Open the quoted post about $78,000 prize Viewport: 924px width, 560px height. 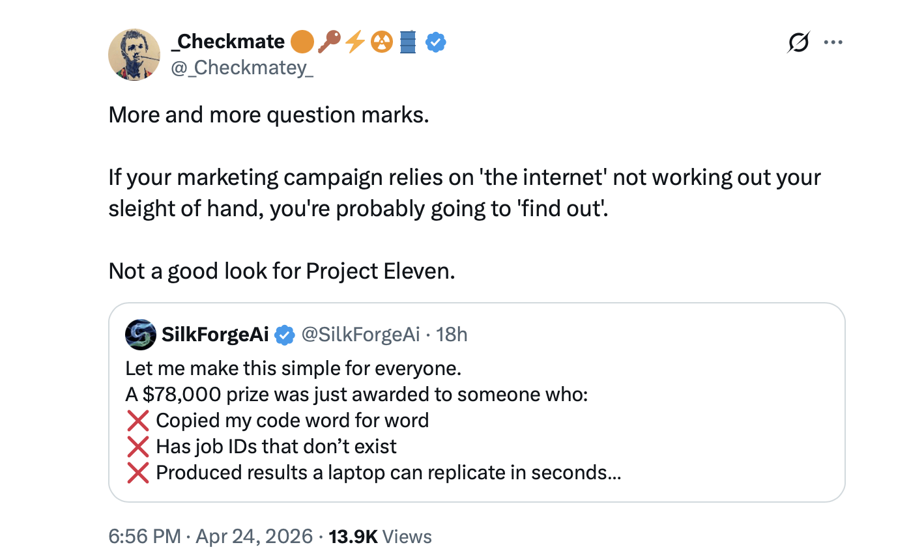tap(476, 420)
